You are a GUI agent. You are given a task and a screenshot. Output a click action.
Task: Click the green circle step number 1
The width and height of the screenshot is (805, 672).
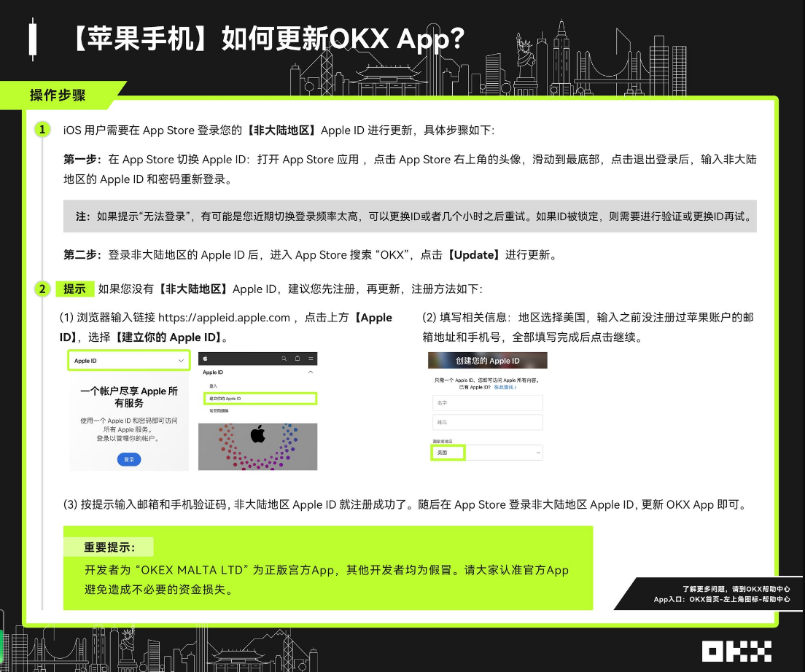click(x=42, y=130)
